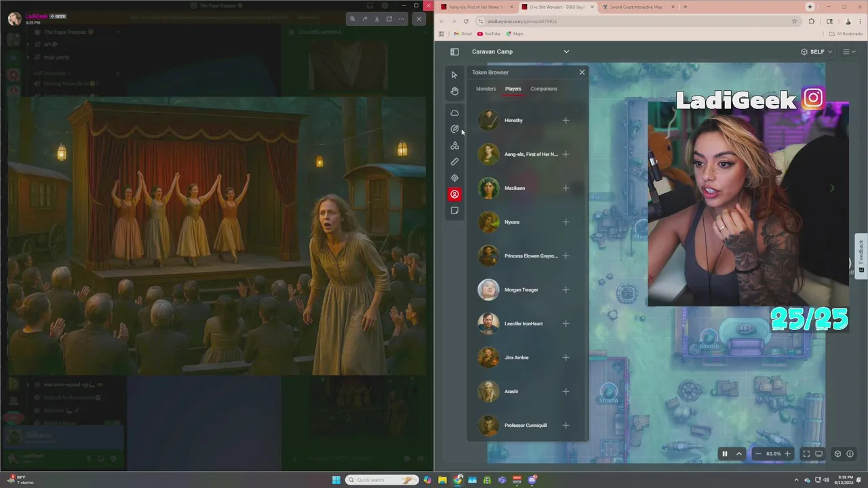The height and width of the screenshot is (488, 868).
Task: Click Mazikeen's avatar thumbnail
Action: coord(488,188)
